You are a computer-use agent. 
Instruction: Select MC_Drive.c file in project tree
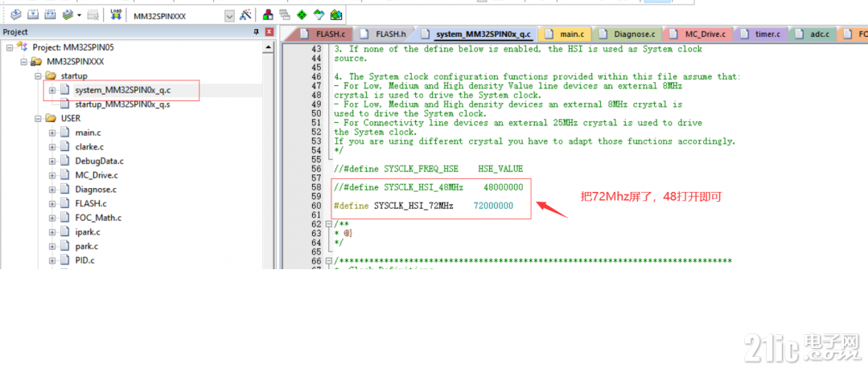(97, 175)
